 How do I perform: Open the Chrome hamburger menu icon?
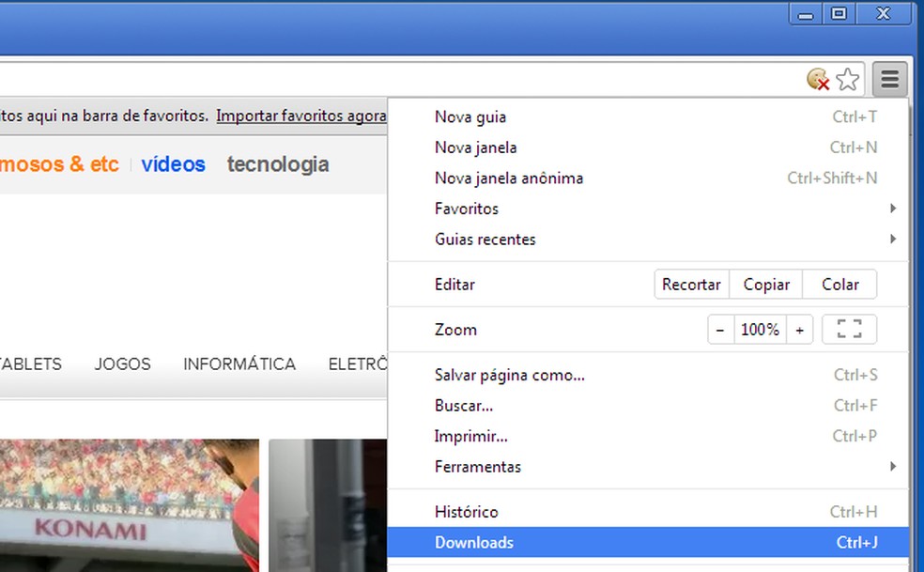pos(888,80)
